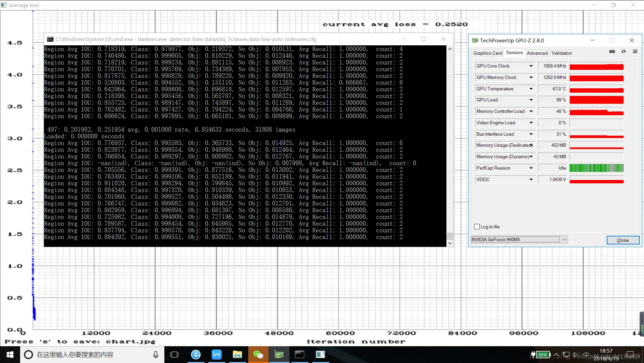Open File Explorer from the taskbar
The width and height of the screenshot is (644, 363).
pos(237,355)
